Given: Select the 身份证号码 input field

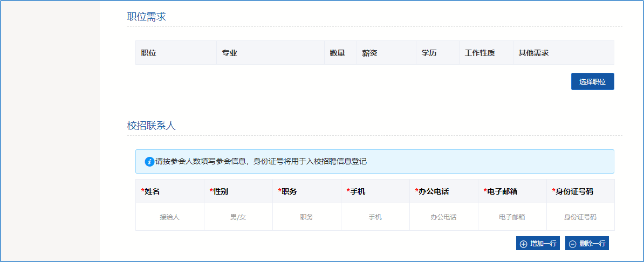Looking at the screenshot, I should click(580, 217).
